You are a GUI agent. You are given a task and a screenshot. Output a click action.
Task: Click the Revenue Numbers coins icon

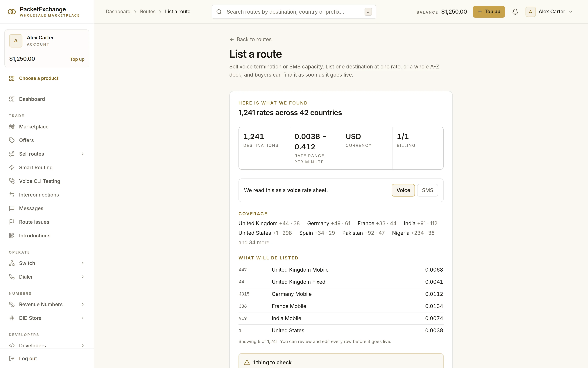[x=12, y=304]
